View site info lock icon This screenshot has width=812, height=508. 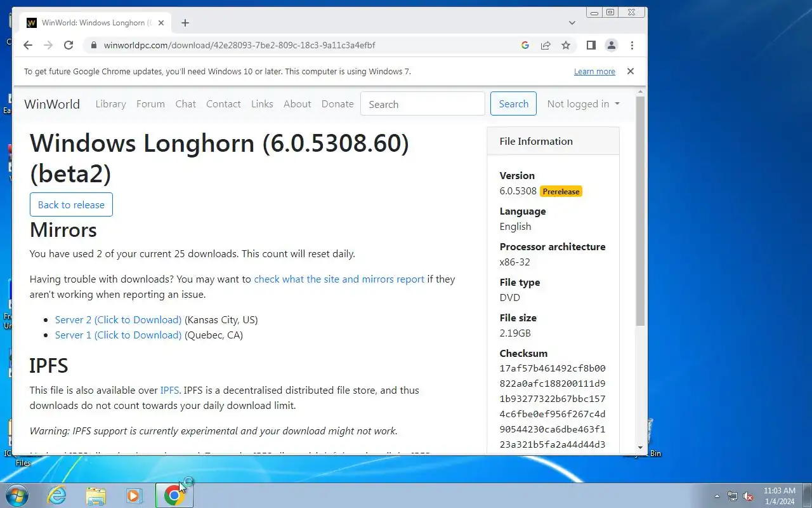click(x=94, y=45)
